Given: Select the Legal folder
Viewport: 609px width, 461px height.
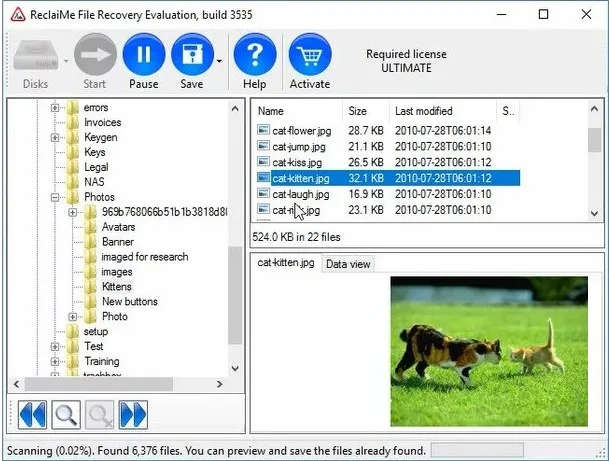Looking at the screenshot, I should (x=96, y=167).
